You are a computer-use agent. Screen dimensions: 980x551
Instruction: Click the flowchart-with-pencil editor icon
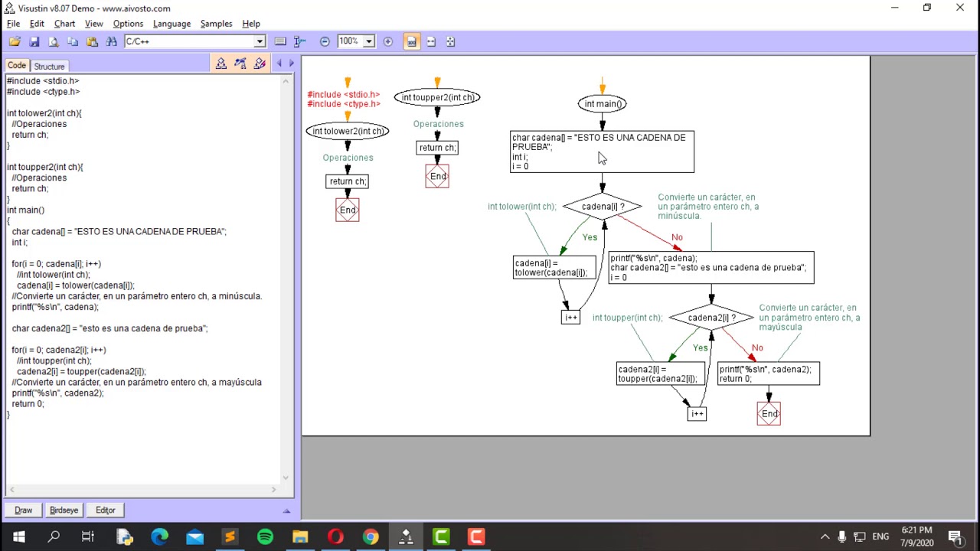260,64
